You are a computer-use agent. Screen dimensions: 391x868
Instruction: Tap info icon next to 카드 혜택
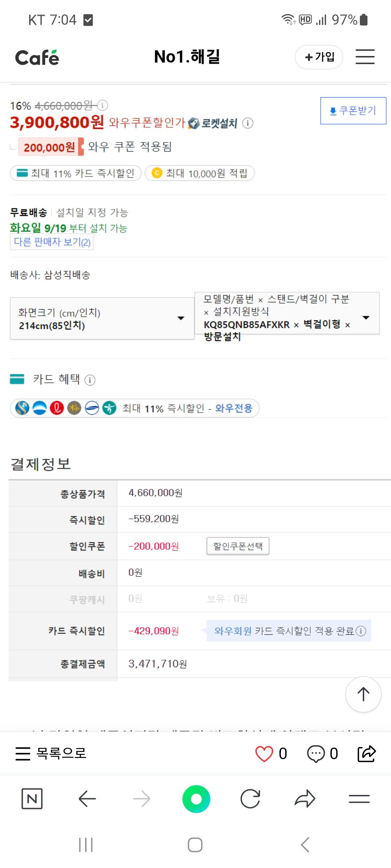tap(90, 380)
